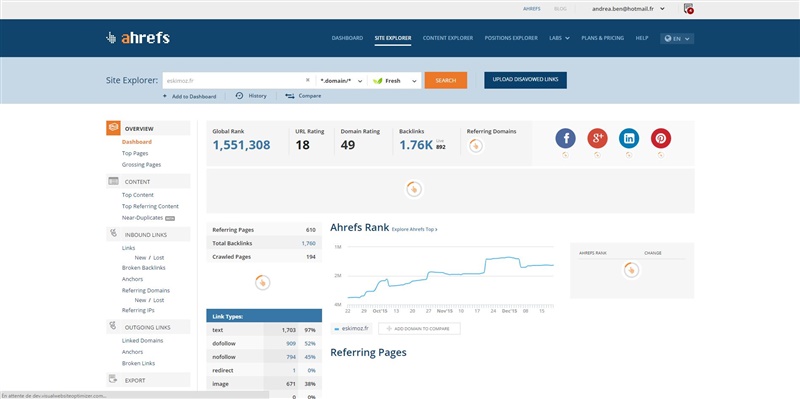Viewport: 800px width, 399px height.
Task: Go to the ahrefs logo home
Action: coord(138,38)
